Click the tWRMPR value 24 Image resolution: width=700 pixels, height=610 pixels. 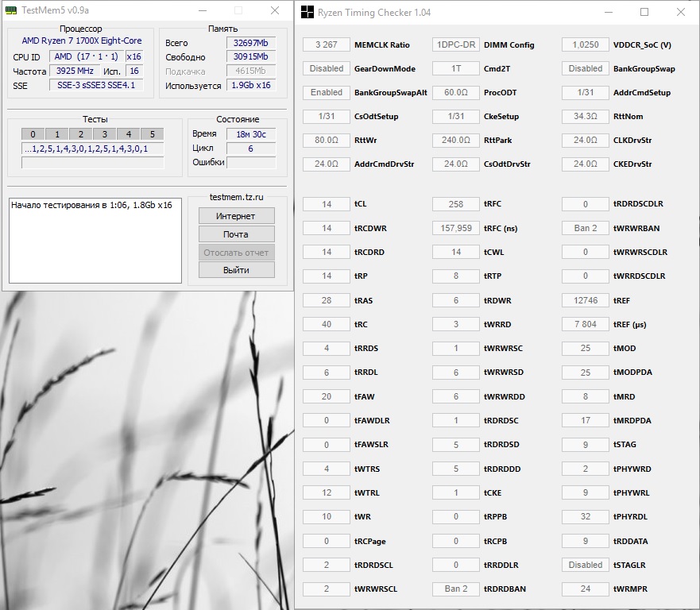tap(586, 589)
